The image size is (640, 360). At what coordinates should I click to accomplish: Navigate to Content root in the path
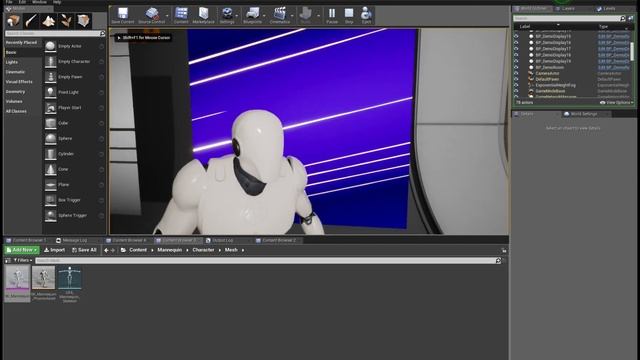138,250
